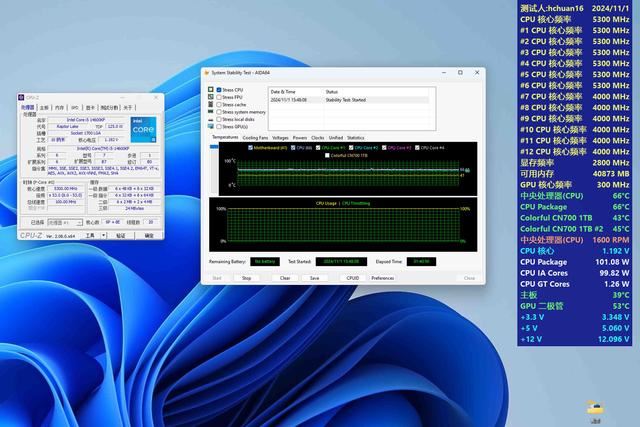Switch to the Cooling Fans tab
Viewport: 640px width, 427px height.
click(255, 137)
